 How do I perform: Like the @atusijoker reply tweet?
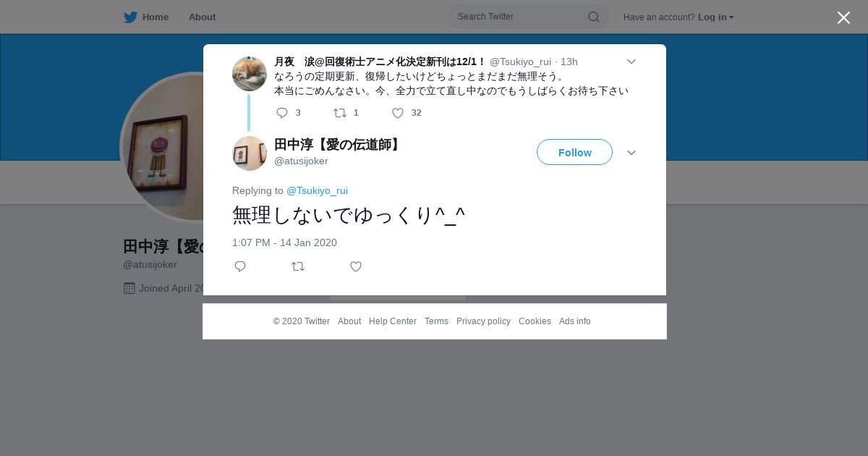355,266
